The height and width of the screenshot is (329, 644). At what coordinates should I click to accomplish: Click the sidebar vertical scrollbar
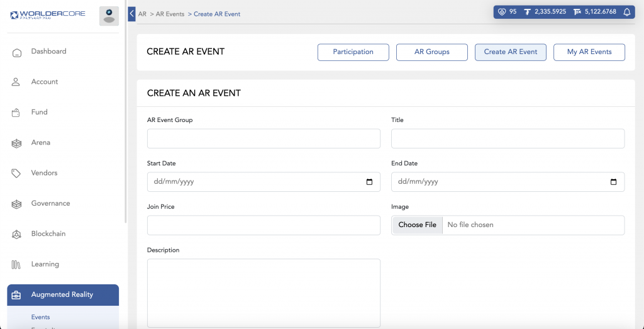click(x=126, y=112)
